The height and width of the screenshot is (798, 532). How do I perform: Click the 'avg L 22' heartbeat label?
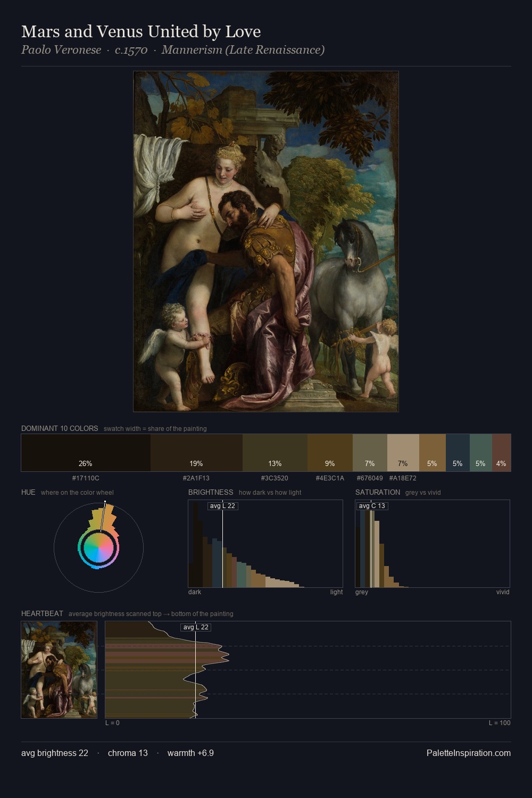point(196,627)
